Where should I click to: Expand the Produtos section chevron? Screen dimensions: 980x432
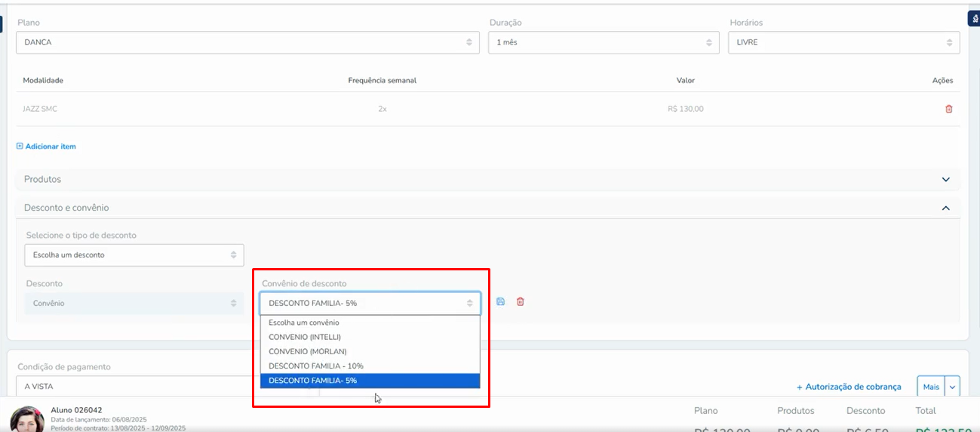[x=945, y=180]
